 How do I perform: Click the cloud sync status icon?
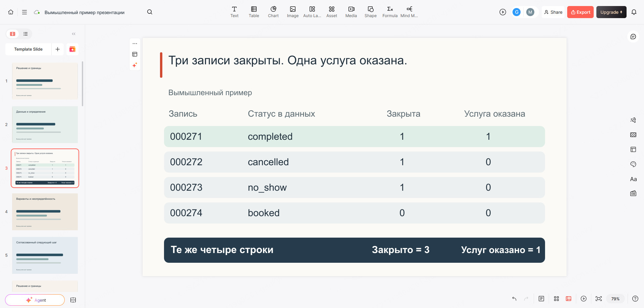pos(37,12)
